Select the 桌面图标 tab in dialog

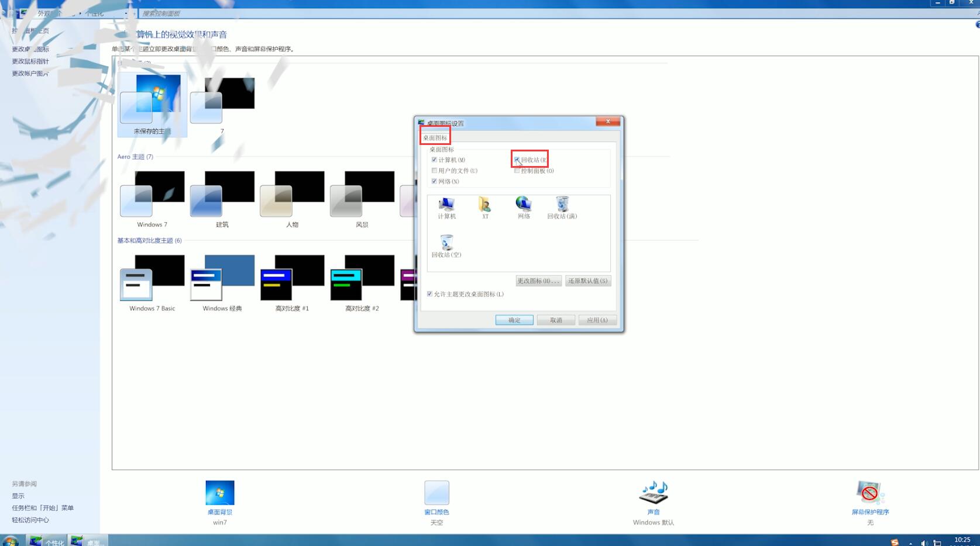click(435, 138)
